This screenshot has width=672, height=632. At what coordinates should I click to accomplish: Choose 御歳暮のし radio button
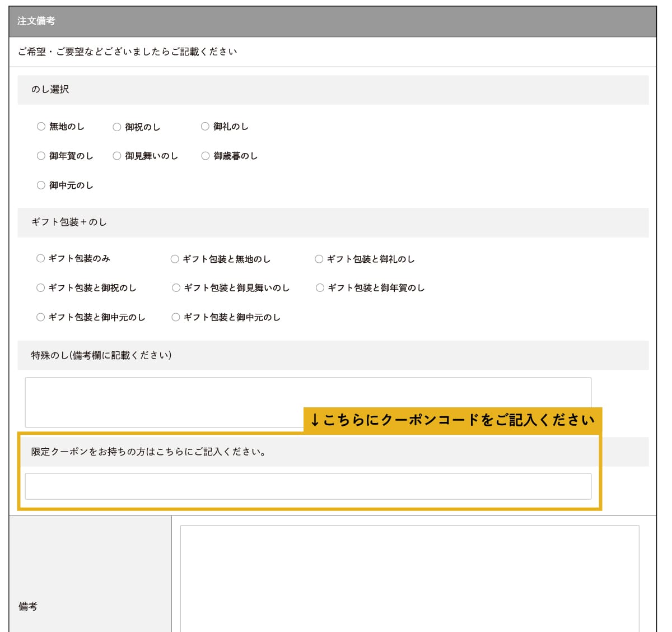point(206,156)
